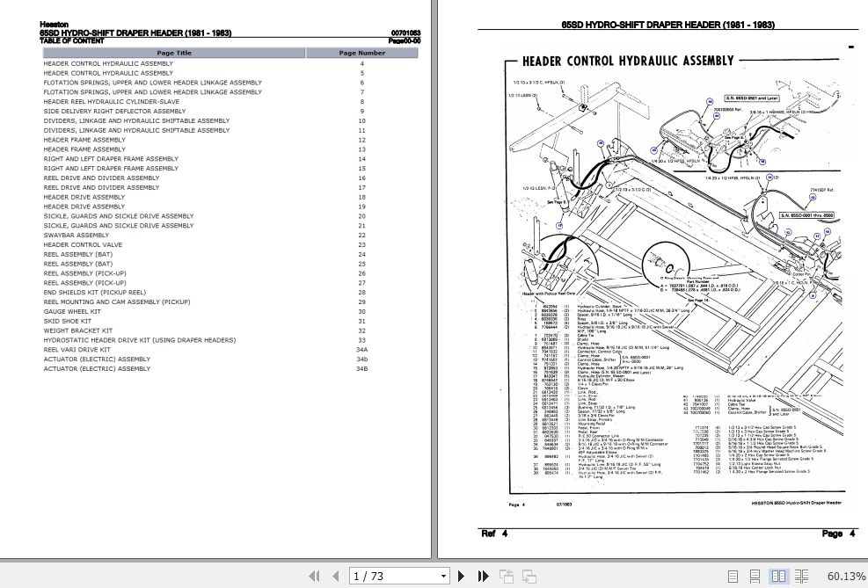The height and width of the screenshot is (588, 868).
Task: Toggle continuous scrolling page layout
Action: (755, 576)
